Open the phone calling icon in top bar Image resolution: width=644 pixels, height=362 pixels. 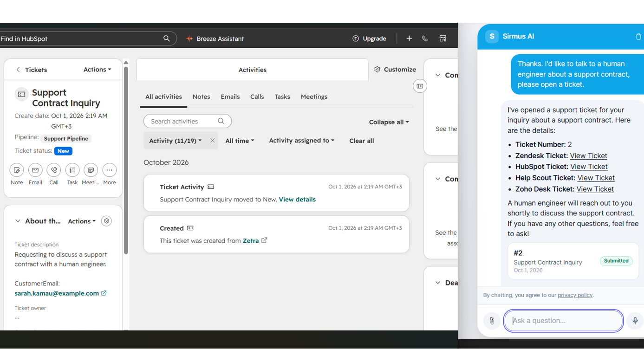425,39
